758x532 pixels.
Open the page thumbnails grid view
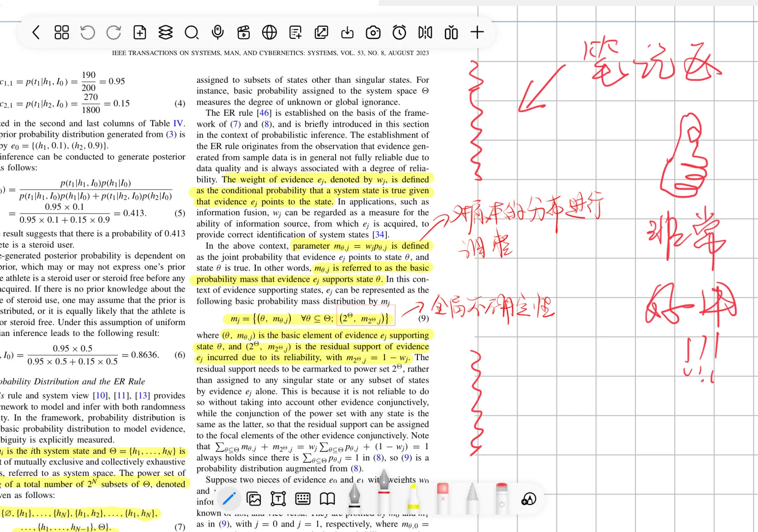point(62,33)
